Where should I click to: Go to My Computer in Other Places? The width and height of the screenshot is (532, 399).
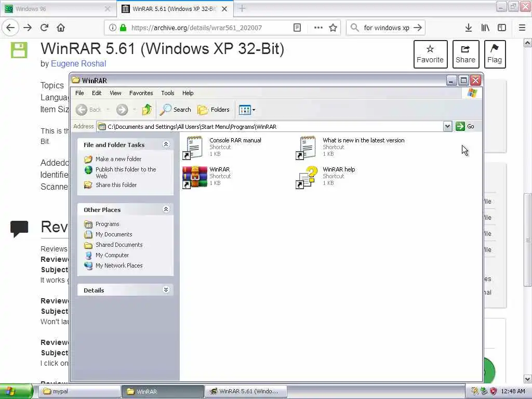click(x=112, y=255)
